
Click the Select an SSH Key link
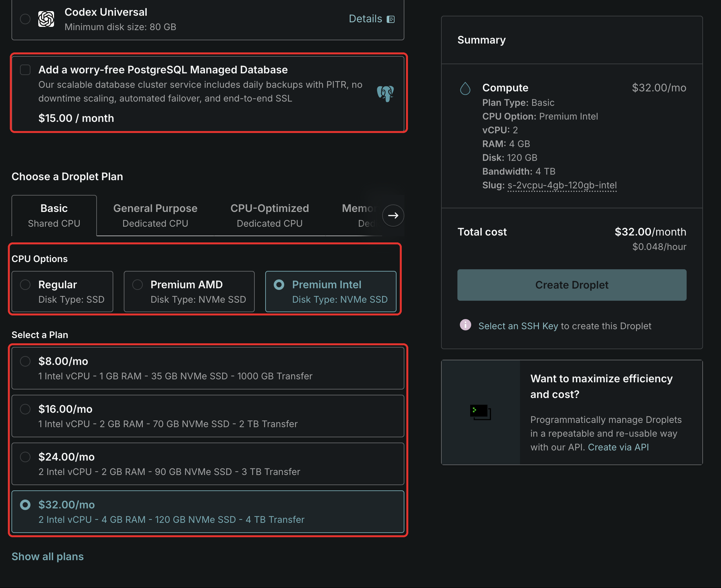(x=518, y=326)
